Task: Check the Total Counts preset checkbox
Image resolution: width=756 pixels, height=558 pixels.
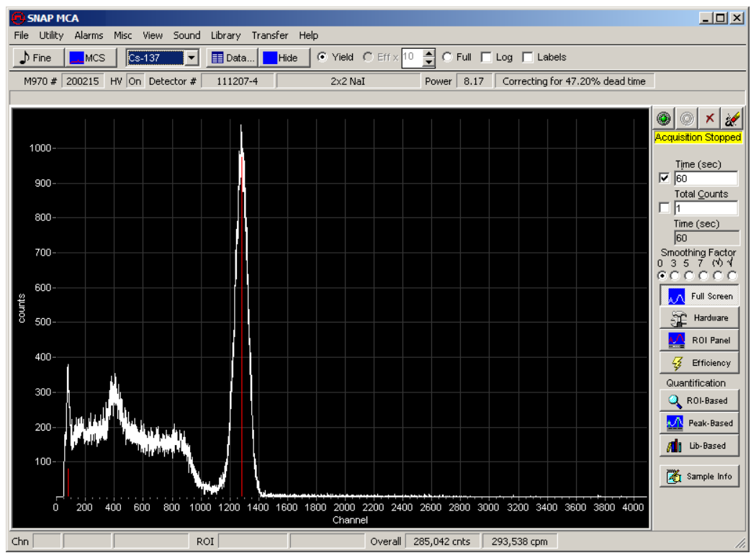Action: [x=665, y=208]
